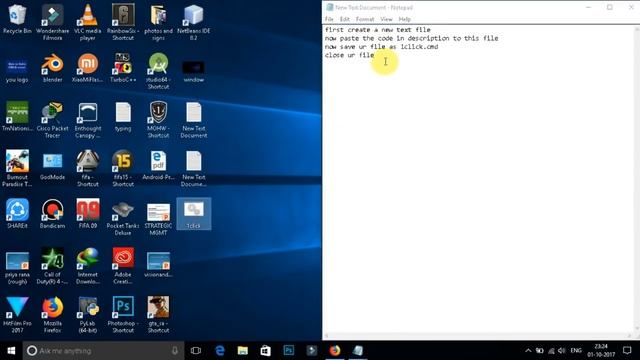The height and width of the screenshot is (360, 640).
Task: Click the Cortana microphone icon
Action: (x=175, y=351)
